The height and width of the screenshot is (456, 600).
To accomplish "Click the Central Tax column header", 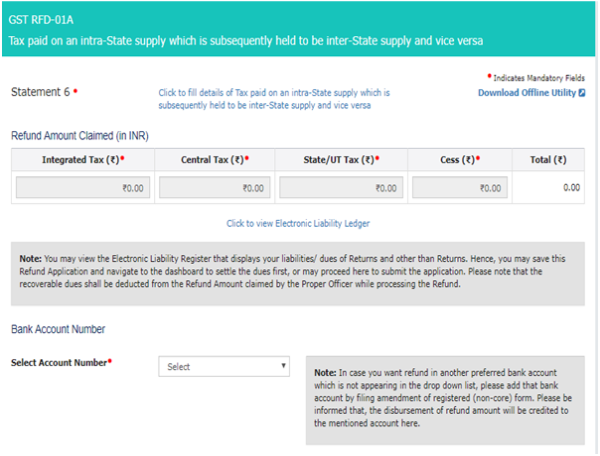I will click(x=214, y=160).
